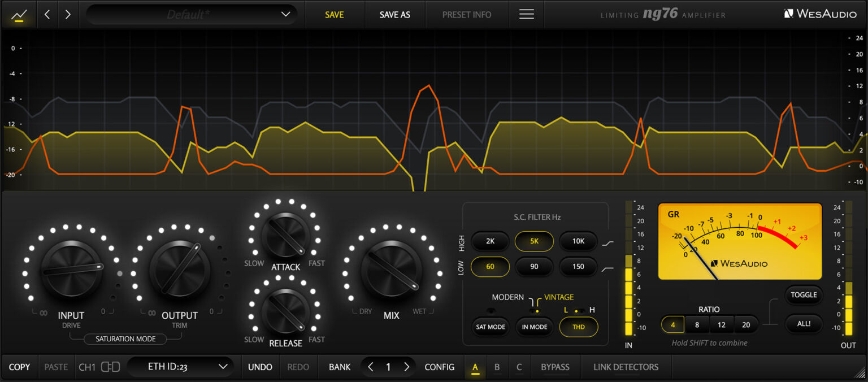This screenshot has width=868, height=382.
Task: Toggle IN MODE modern/vintage button
Action: click(x=534, y=327)
